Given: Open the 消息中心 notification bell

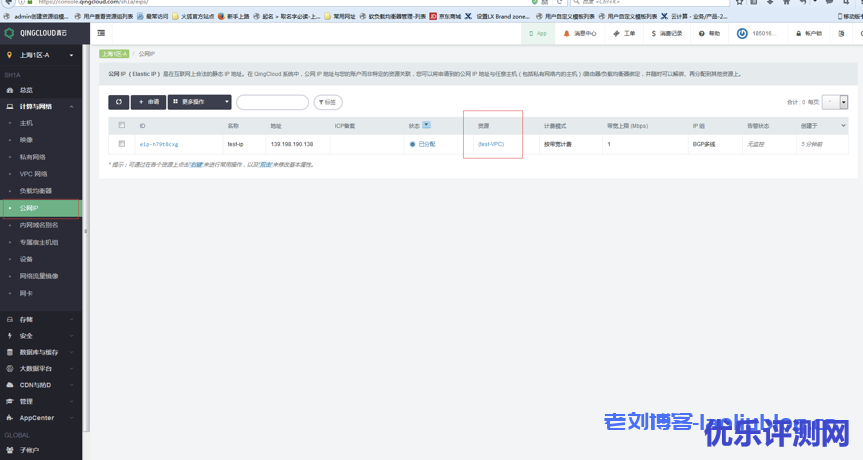Looking at the screenshot, I should click(x=580, y=33).
